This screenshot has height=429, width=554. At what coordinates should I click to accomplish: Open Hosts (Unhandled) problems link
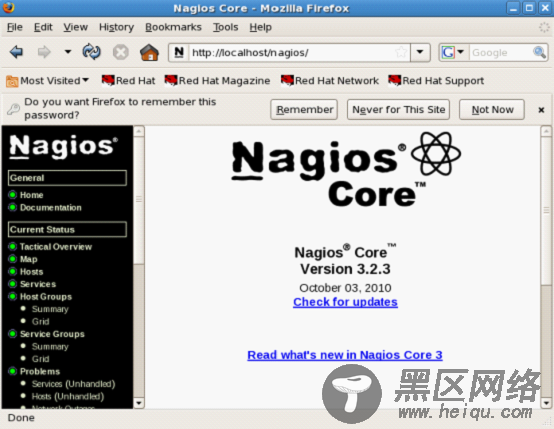68,396
